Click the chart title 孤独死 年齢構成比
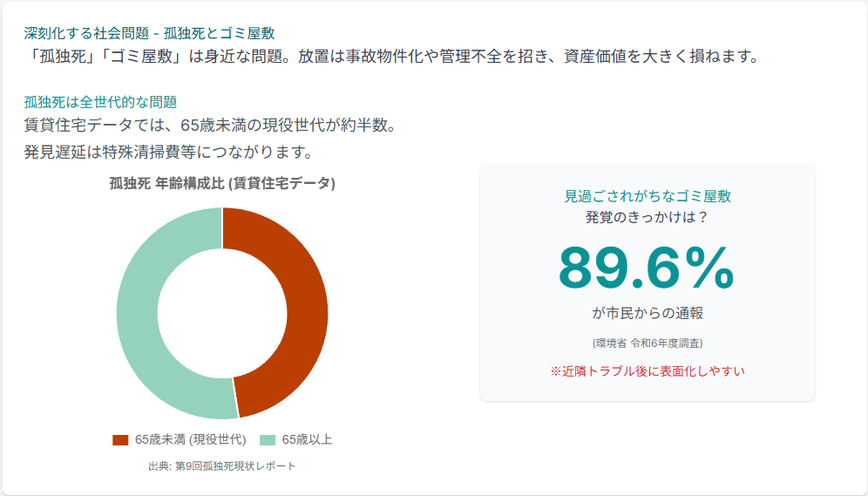This screenshot has height=496, width=868. point(222,184)
